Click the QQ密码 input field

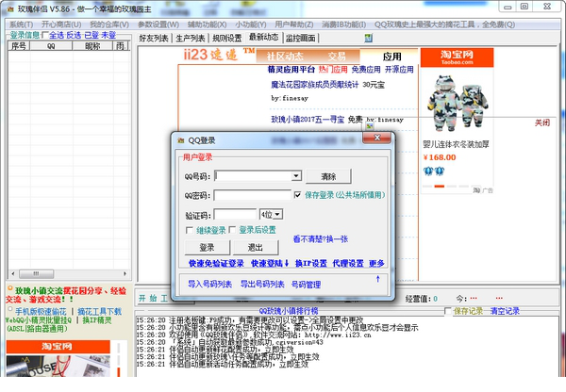[x=252, y=195]
